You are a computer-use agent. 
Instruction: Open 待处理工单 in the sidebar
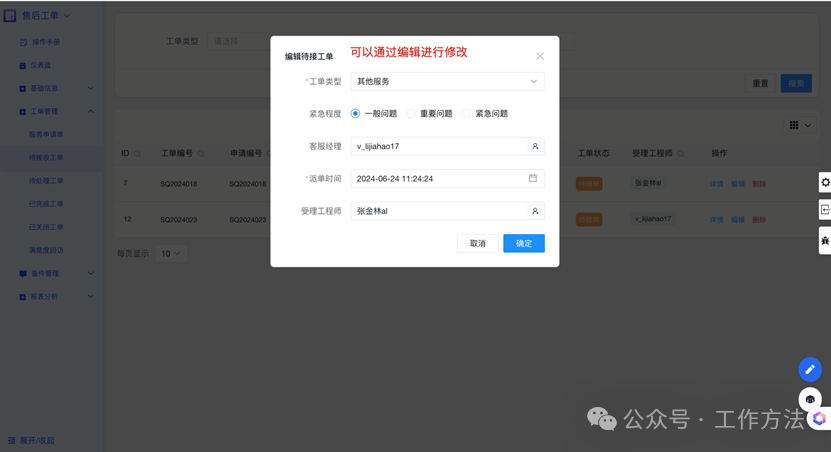[x=46, y=181]
